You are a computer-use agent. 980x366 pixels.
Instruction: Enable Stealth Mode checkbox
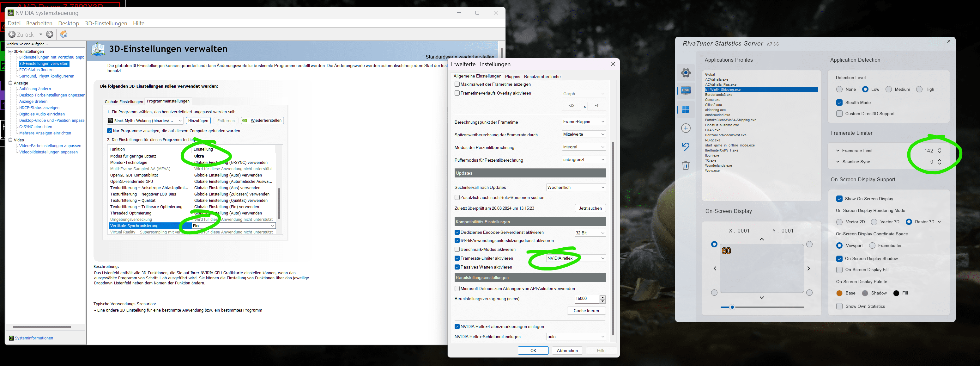(x=839, y=102)
